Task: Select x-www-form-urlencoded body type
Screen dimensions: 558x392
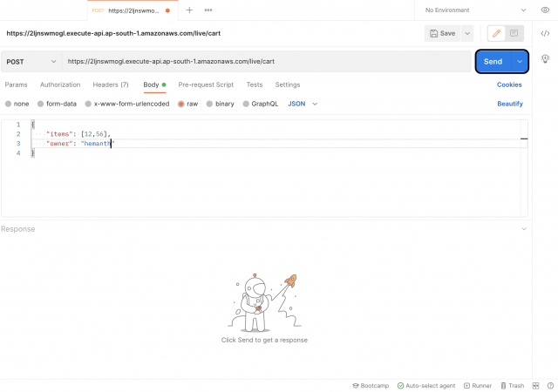Action: coord(127,104)
